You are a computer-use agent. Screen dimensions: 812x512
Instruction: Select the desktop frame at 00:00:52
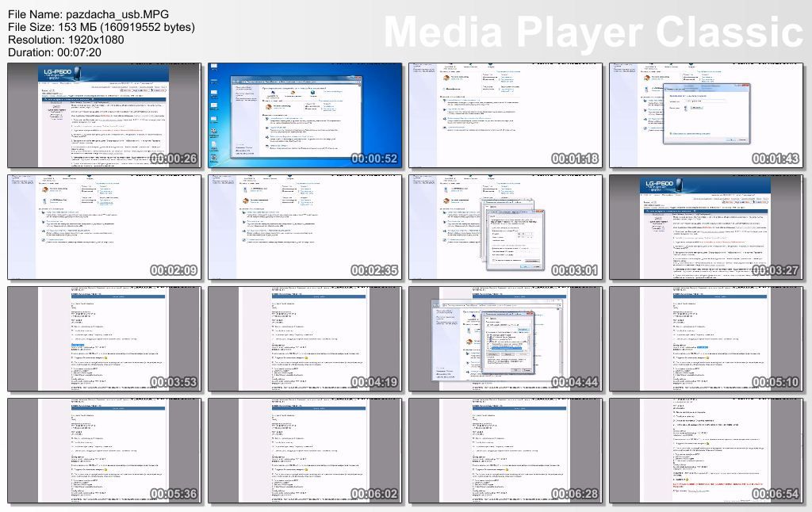(x=305, y=116)
